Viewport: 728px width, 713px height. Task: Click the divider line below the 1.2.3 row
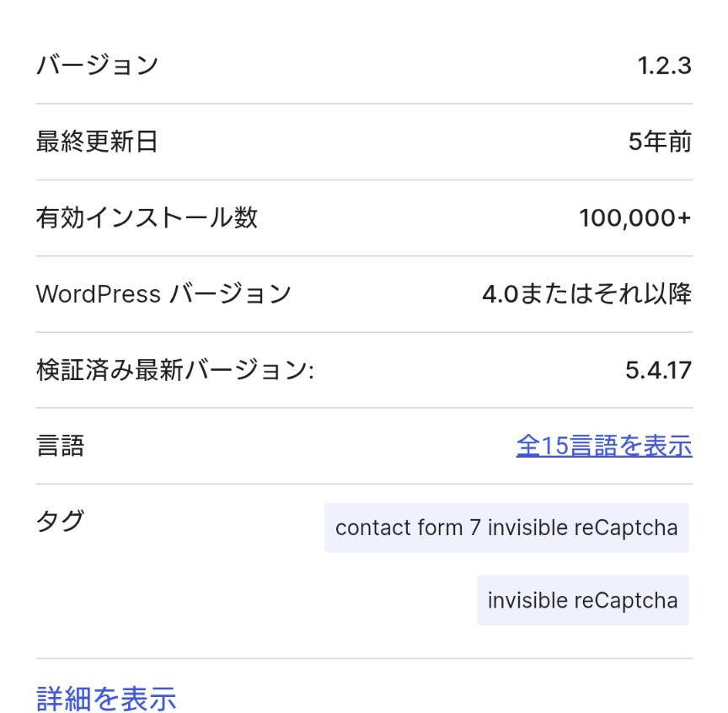point(364,104)
